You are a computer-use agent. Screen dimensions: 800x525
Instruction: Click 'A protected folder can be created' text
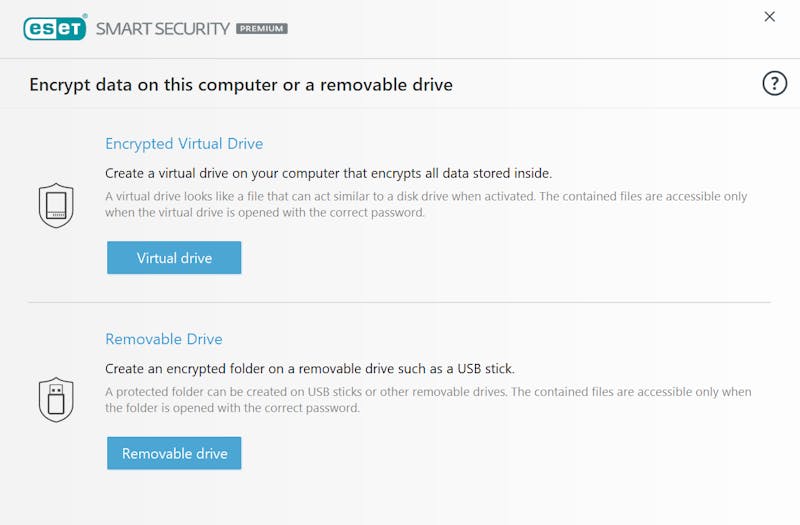point(428,392)
